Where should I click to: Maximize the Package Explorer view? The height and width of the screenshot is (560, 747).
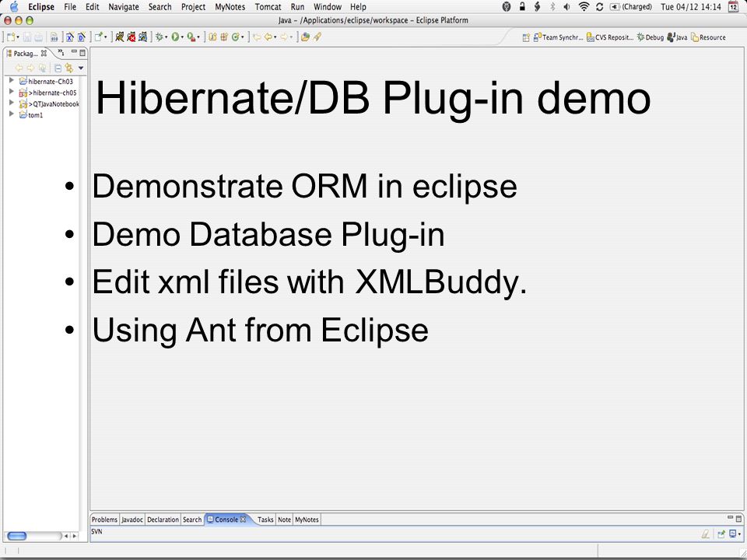(82, 53)
